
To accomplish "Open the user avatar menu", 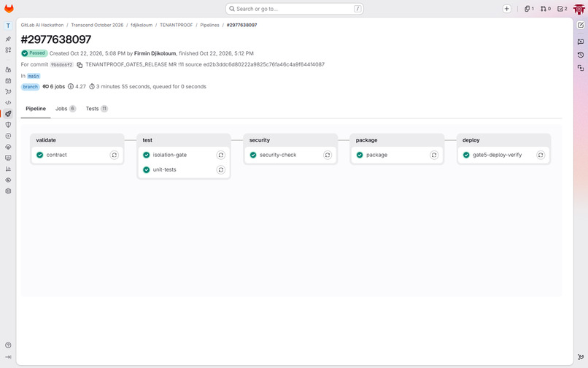I will [x=579, y=9].
